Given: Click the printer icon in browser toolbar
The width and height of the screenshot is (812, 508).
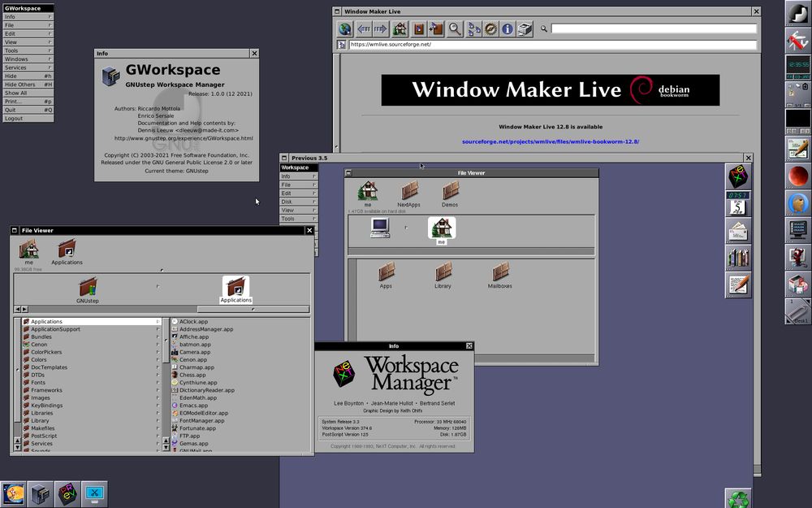Looking at the screenshot, I should (x=525, y=29).
